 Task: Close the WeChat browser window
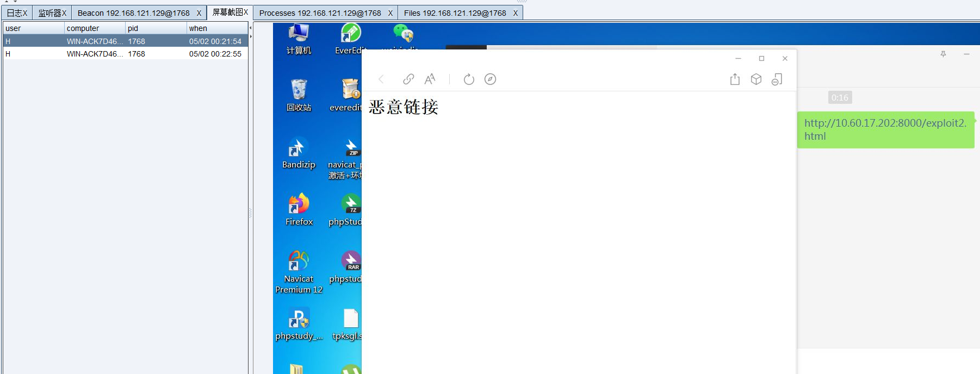tap(785, 59)
